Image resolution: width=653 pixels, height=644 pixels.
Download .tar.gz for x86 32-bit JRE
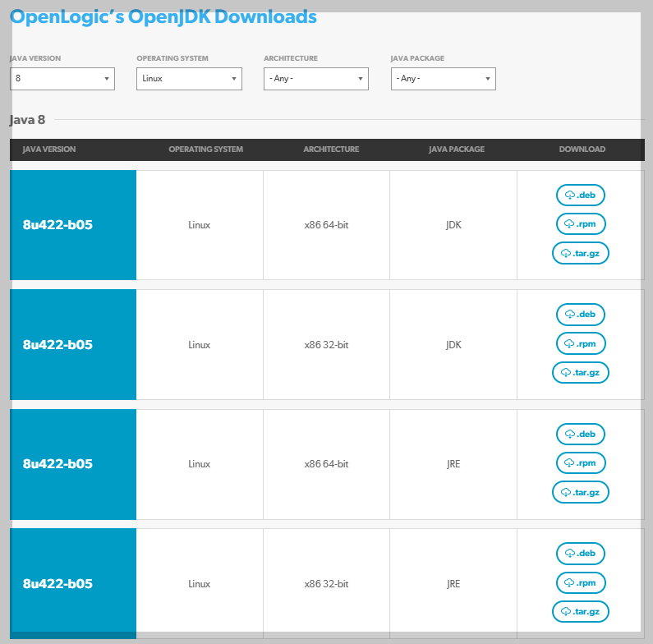(x=581, y=611)
